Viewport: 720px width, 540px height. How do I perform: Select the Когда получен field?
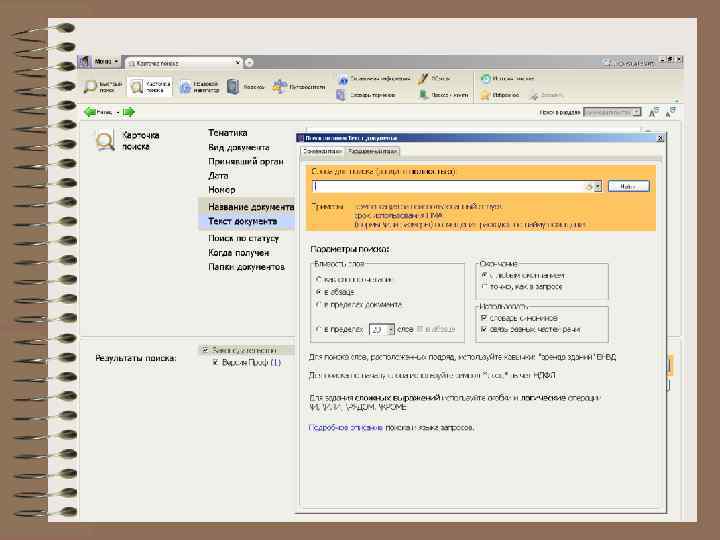click(238, 253)
